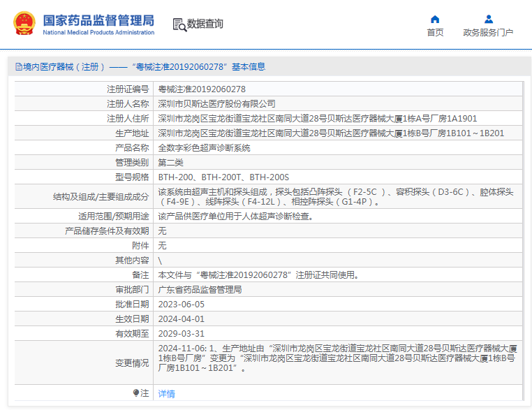This screenshot has height=410, width=532.
Task: Click the 注册人住所 label
Action: pos(128,119)
